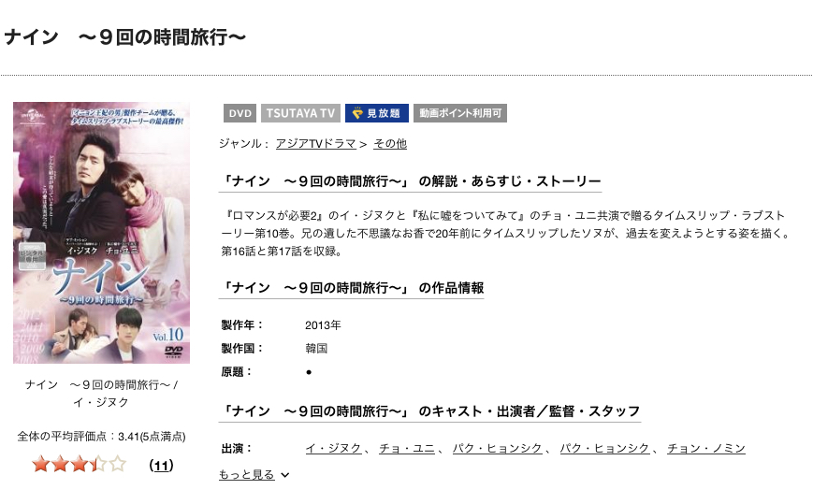
Task: Click the 見放題 diamond badge
Action: coord(377,113)
